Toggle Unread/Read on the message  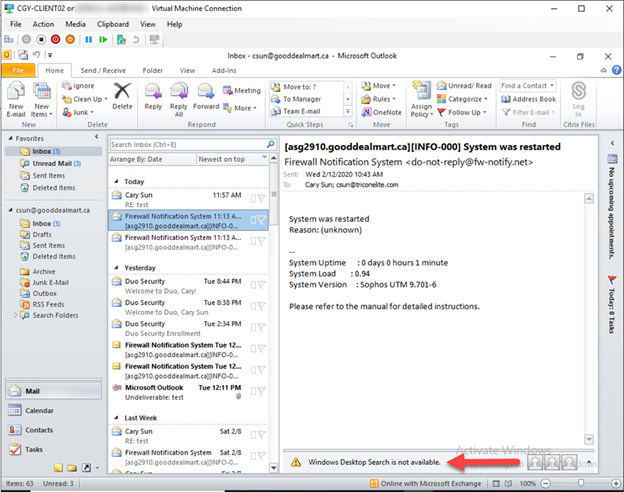[464, 86]
